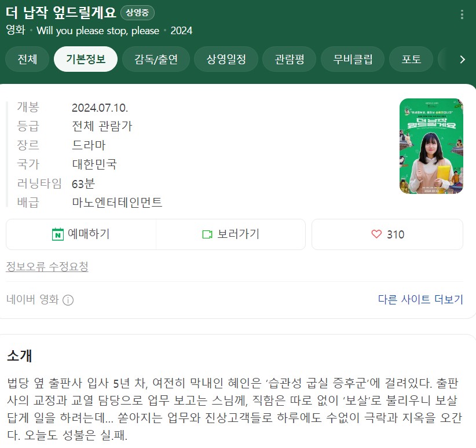Go to the 상영일정 tab
Viewport: 476px width, 448px height.
[226, 59]
